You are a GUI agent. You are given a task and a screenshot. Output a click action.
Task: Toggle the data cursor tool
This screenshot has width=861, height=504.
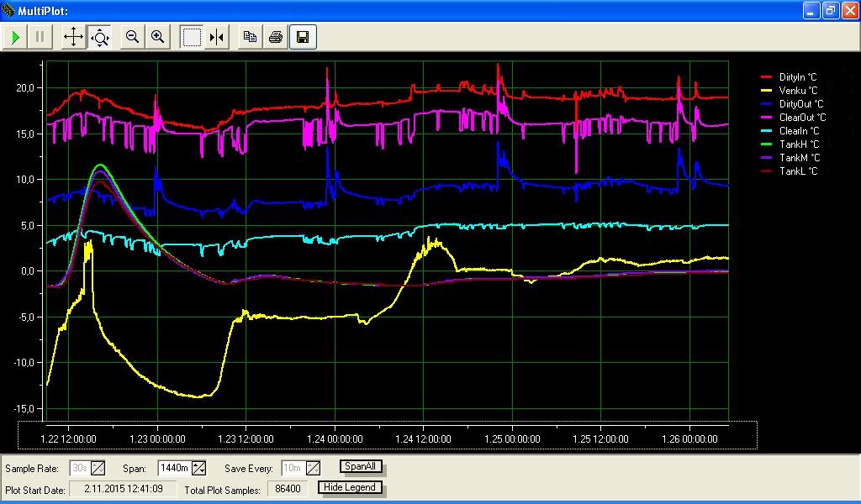tap(217, 37)
